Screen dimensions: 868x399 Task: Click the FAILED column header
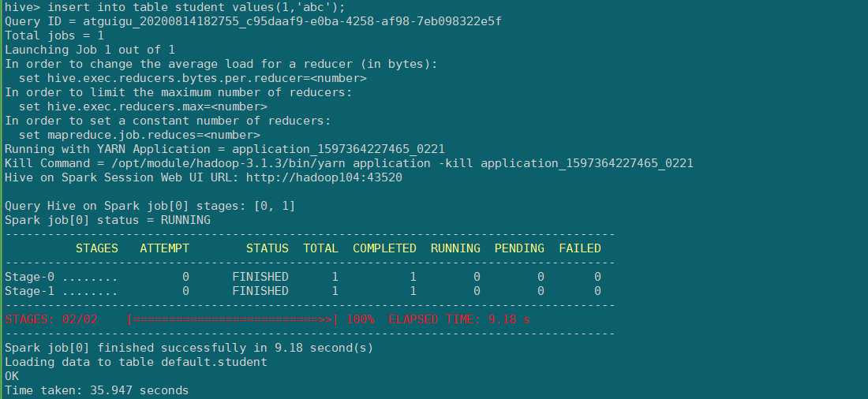coord(580,248)
